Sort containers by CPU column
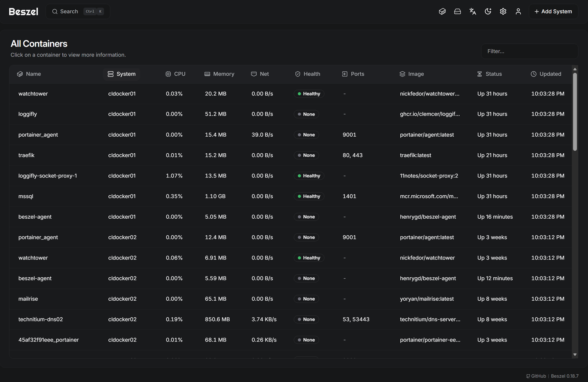The height and width of the screenshot is (382, 588). point(175,74)
